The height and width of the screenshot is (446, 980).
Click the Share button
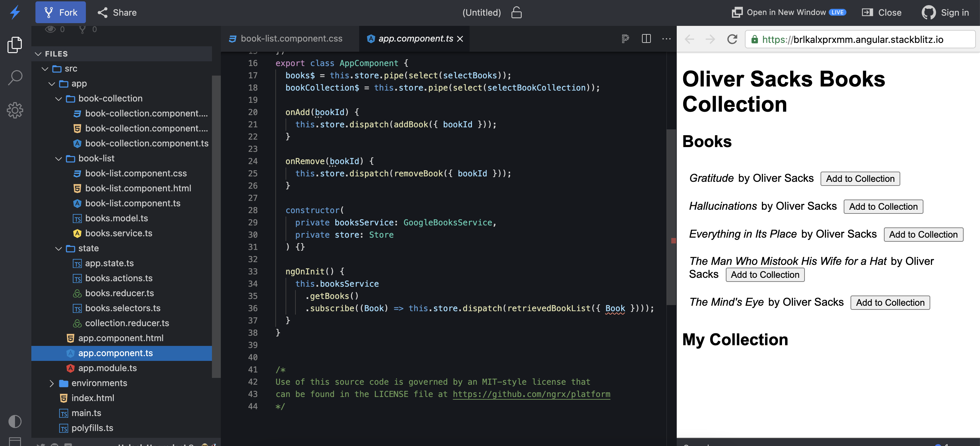pyautogui.click(x=117, y=13)
